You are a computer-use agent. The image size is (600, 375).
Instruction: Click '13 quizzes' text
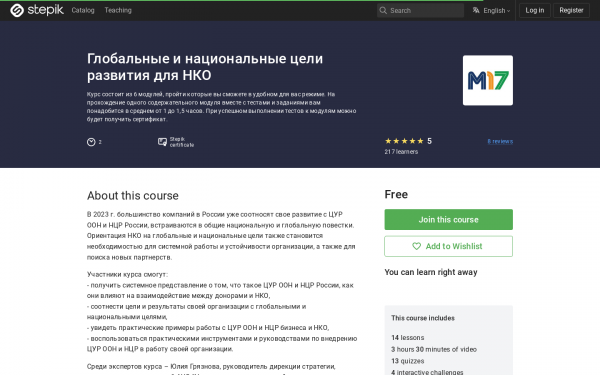(408, 361)
